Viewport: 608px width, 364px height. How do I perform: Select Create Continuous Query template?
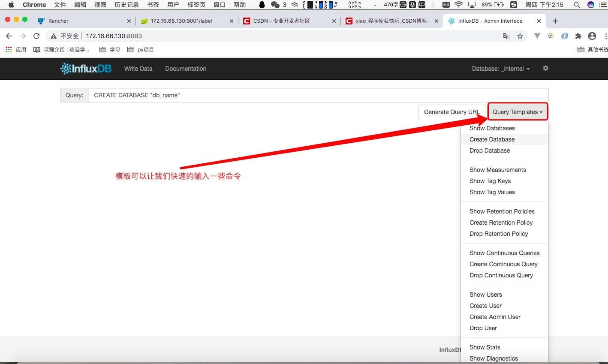tap(505, 264)
